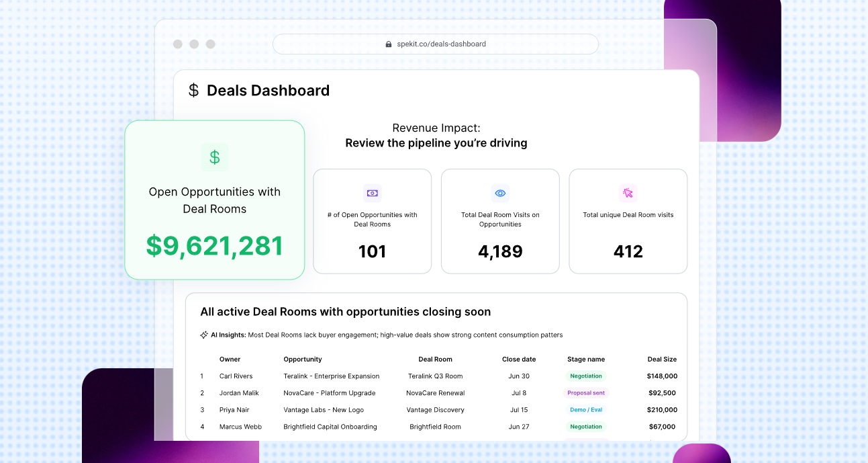Screen dimensions: 868x463
Task: Sort table by the Close date column header
Action: tap(519, 360)
